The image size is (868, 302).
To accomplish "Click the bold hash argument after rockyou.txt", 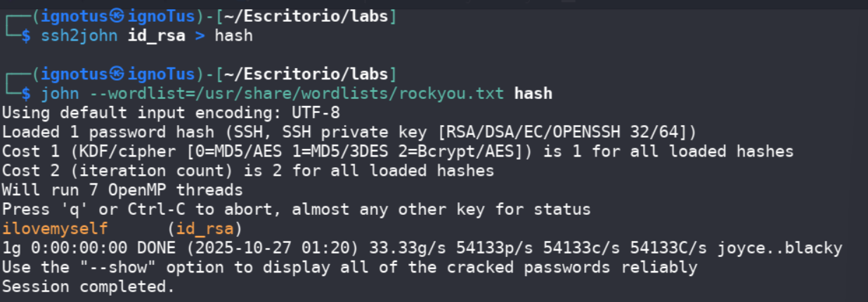I will tap(533, 93).
